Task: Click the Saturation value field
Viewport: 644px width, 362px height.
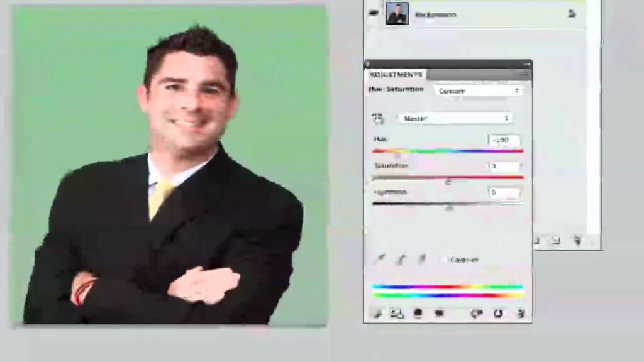Action: coord(504,167)
